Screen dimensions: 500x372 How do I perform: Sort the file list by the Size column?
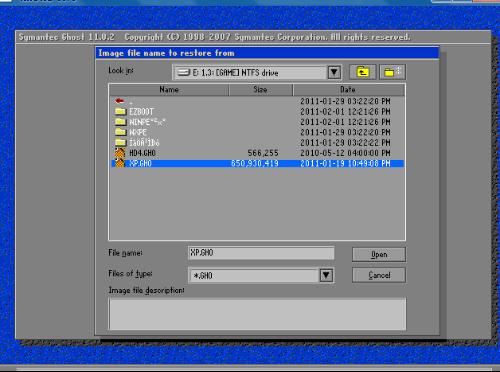[x=260, y=90]
